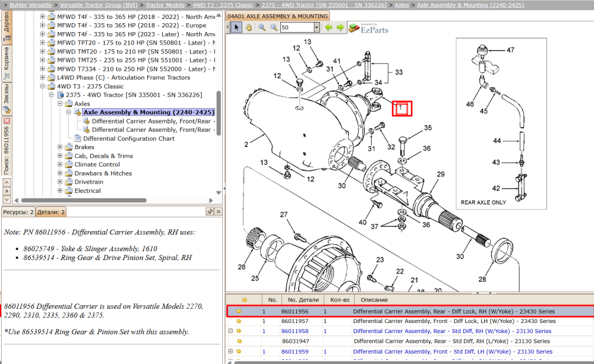
Task: Expand L4WD Phase (C) Articulation Frame node
Action: coord(42,77)
